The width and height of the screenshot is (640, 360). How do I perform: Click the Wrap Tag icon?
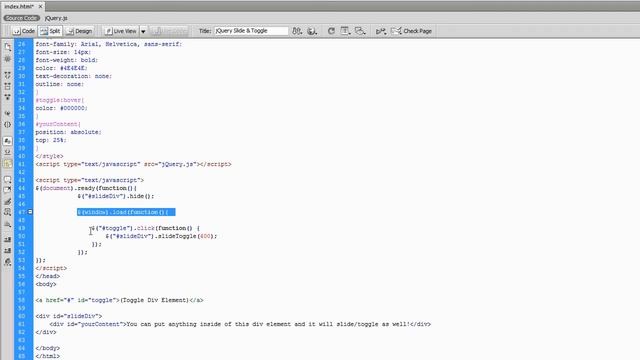point(7,201)
